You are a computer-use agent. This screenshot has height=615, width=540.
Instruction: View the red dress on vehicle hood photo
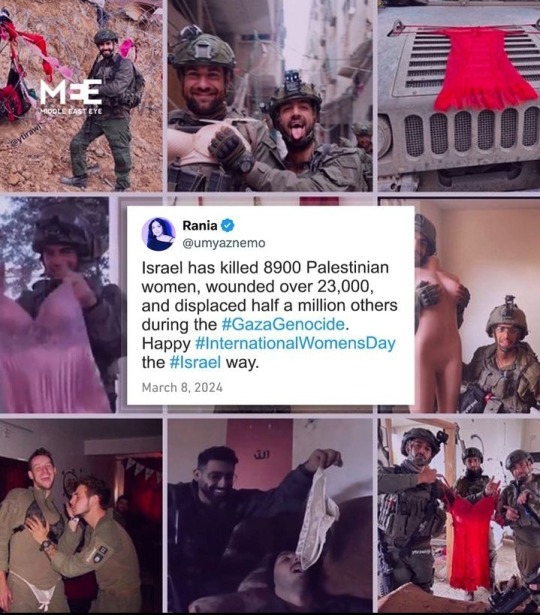click(459, 96)
